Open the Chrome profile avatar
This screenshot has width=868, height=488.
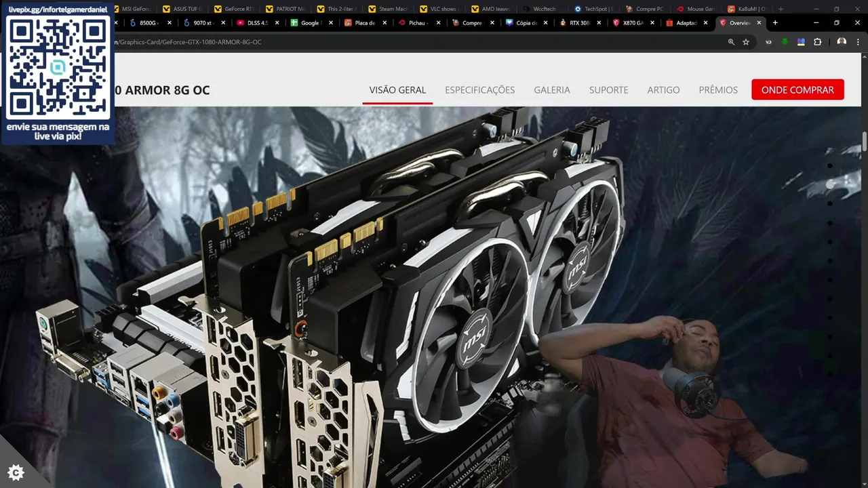(842, 42)
